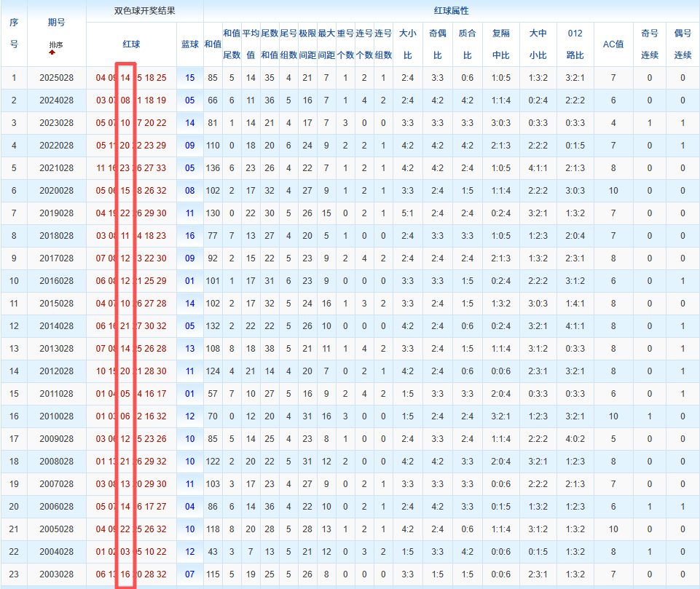Click the 红球属性 group header
The height and width of the screenshot is (589, 700).
[452, 11]
